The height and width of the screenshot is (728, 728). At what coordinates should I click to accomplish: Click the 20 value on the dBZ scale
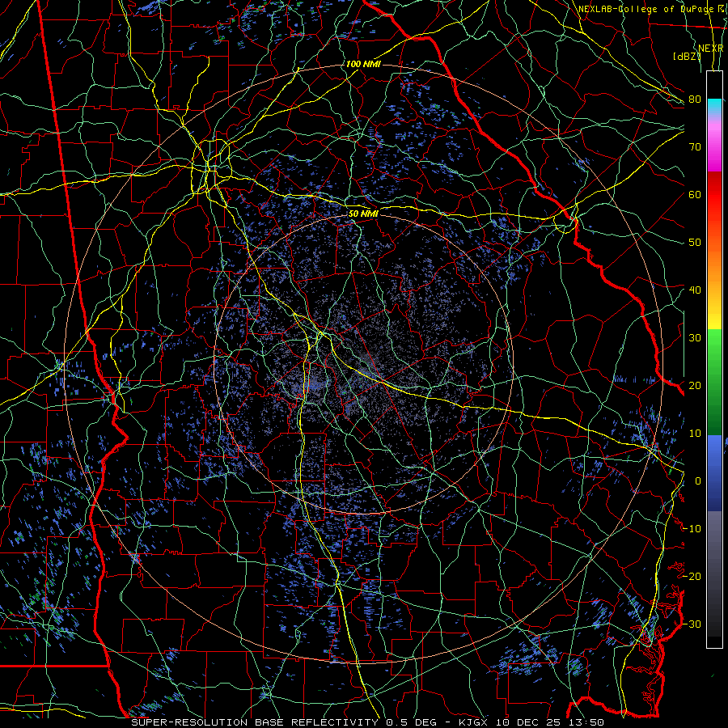[695, 386]
